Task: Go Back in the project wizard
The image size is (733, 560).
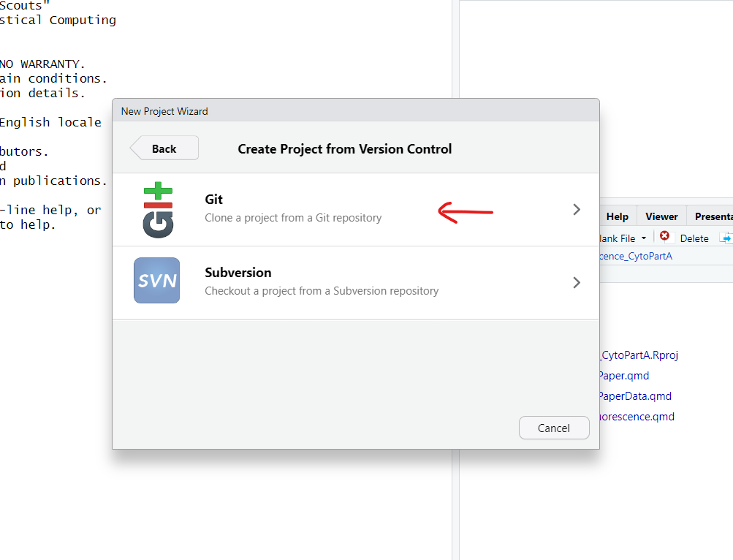Action: click(164, 148)
